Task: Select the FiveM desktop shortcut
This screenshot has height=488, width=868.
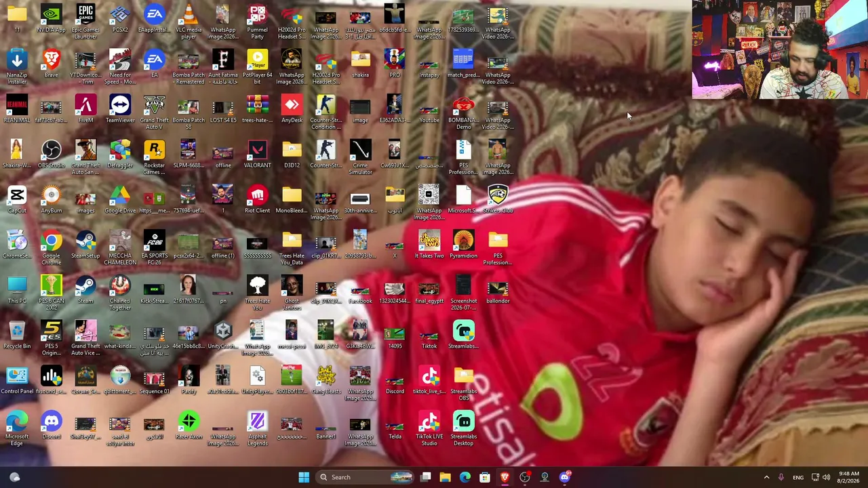Action: pyautogui.click(x=85, y=109)
